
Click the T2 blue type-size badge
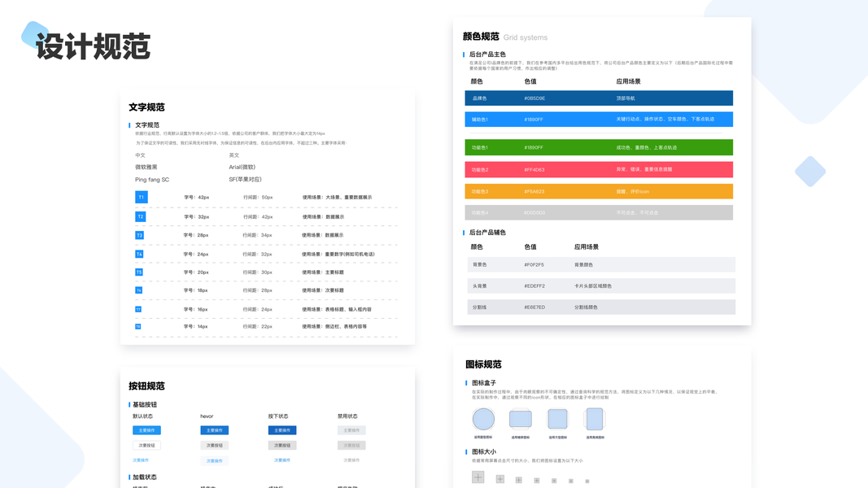(141, 216)
